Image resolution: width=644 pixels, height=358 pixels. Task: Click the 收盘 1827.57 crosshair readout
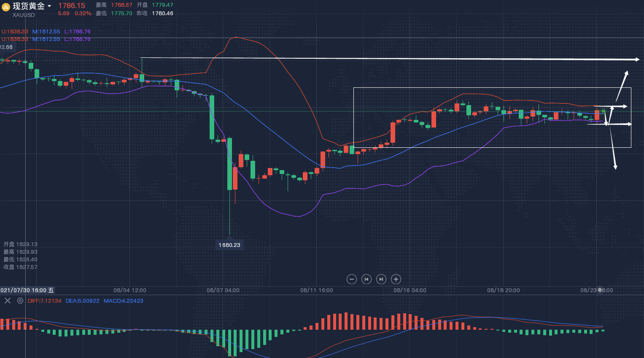pos(20,267)
